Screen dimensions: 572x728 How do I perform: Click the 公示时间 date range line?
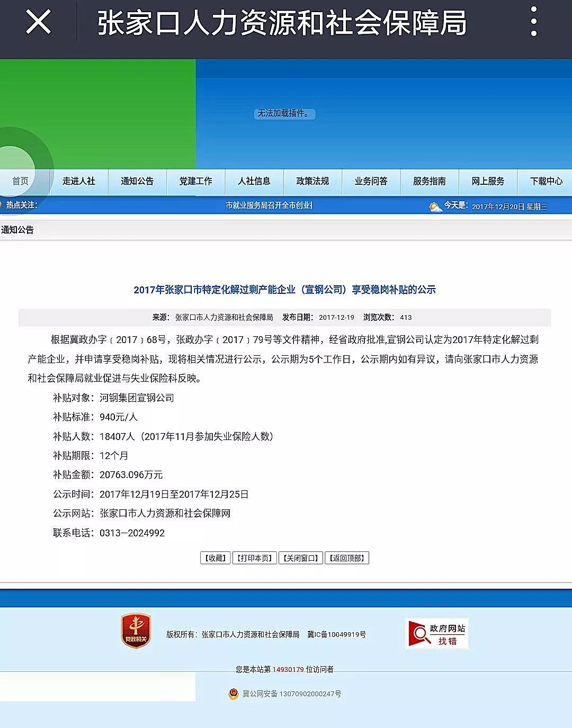pyautogui.click(x=151, y=494)
